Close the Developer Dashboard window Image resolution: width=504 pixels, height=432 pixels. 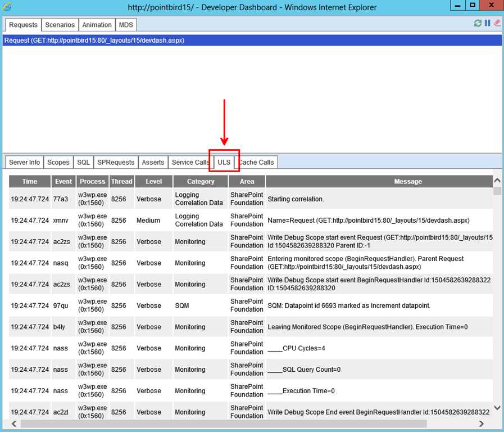point(492,6)
